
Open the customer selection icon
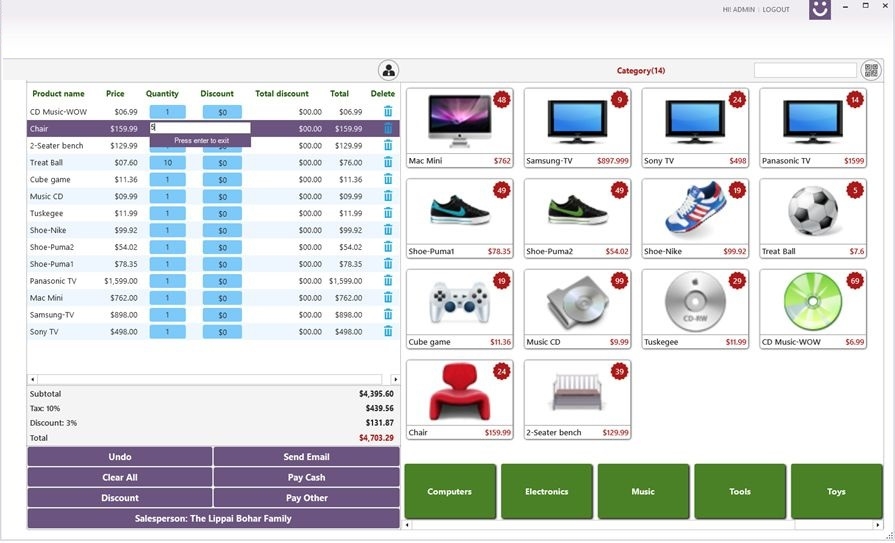[x=388, y=70]
